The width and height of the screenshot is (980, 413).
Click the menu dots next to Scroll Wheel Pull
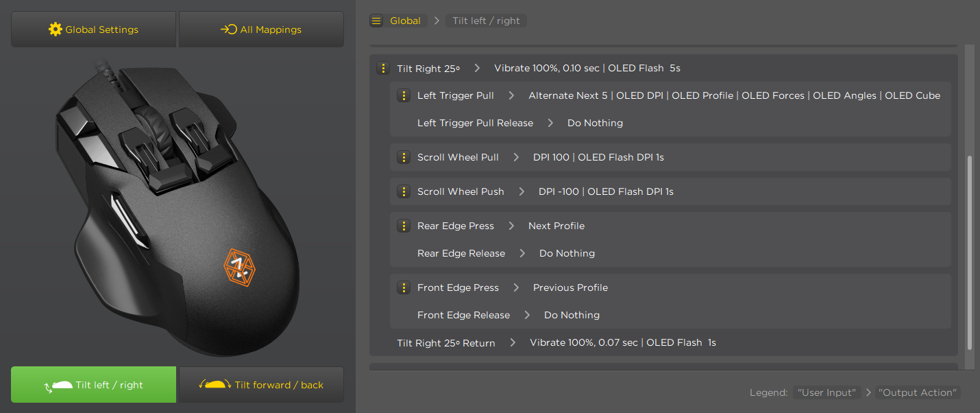click(404, 158)
